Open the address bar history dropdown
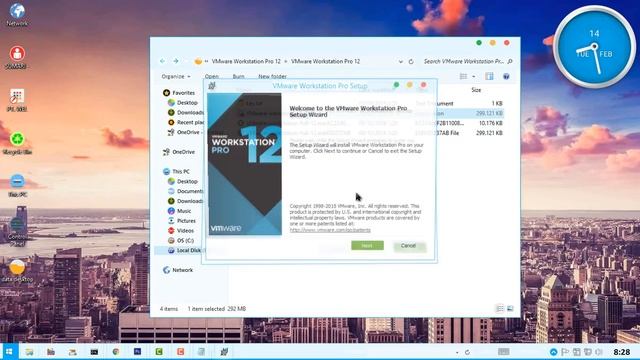The height and width of the screenshot is (360, 640). (x=401, y=62)
